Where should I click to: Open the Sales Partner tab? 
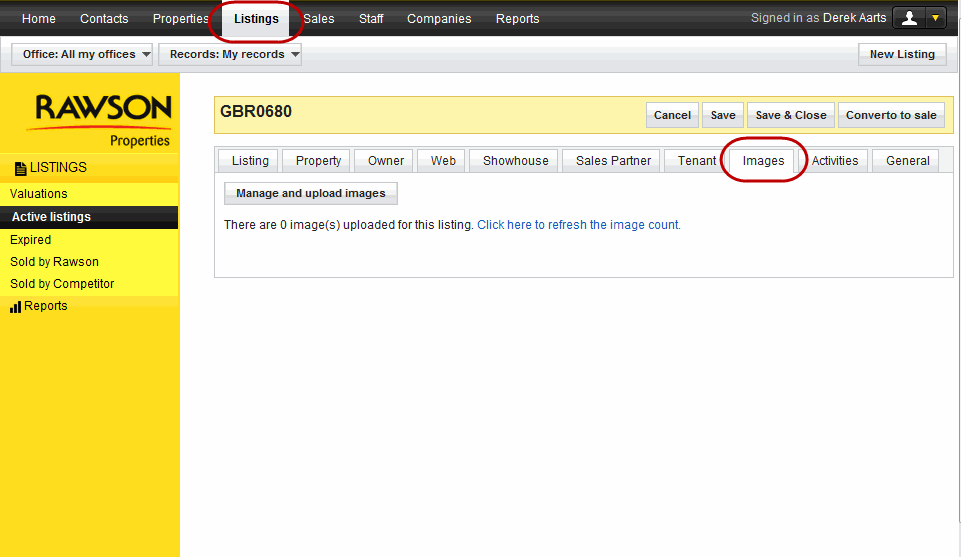(613, 161)
